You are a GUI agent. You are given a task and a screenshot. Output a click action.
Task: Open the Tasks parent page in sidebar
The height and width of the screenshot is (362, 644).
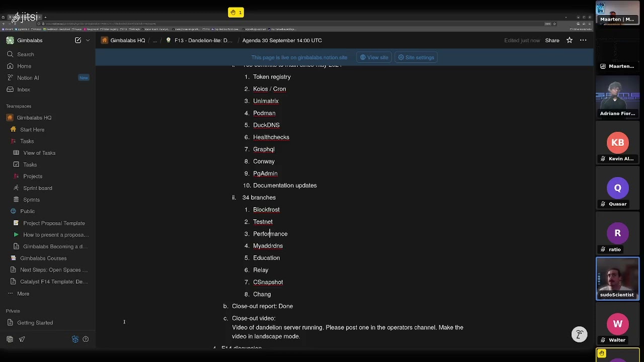(27, 141)
